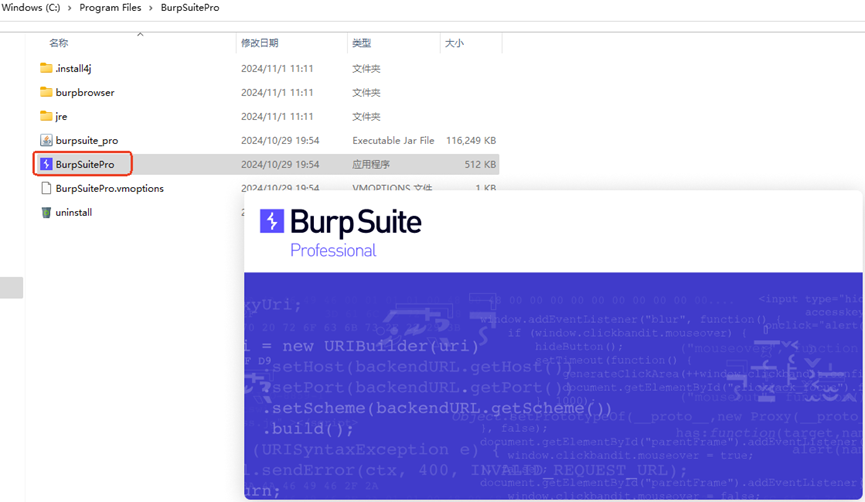Click 文件夹 type in .install4j row
The height and width of the screenshot is (502, 865).
(x=366, y=68)
